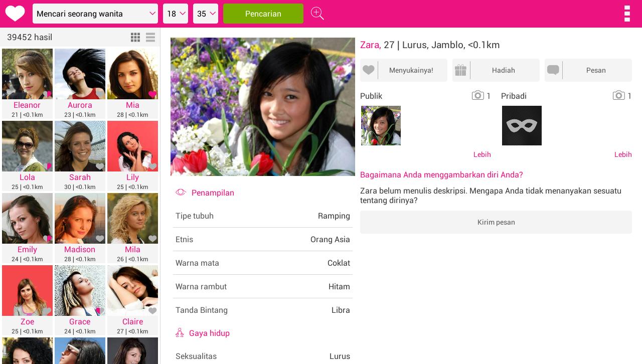Open Aurora's profile thumbnail
Viewport: 642px width, 364px height.
80,74
